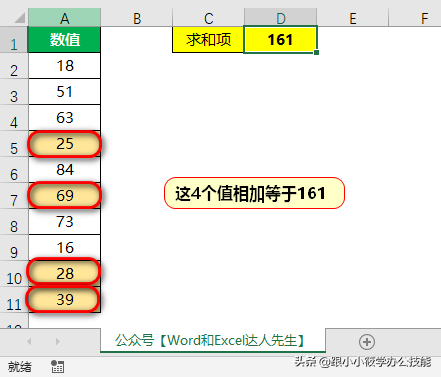Select column A header
441x377 pixels.
[64, 18]
